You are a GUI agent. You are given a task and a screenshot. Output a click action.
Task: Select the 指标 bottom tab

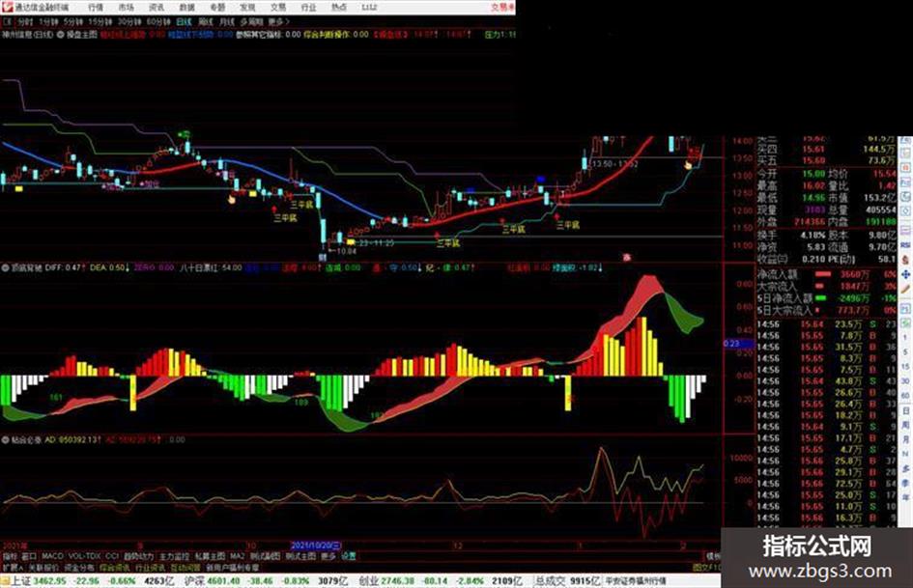click(10, 556)
